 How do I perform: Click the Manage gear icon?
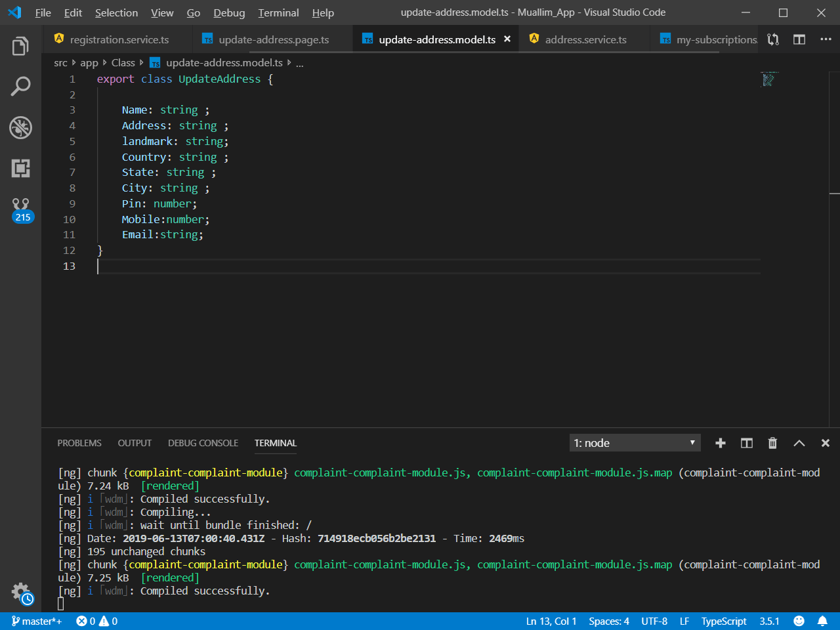point(21,592)
